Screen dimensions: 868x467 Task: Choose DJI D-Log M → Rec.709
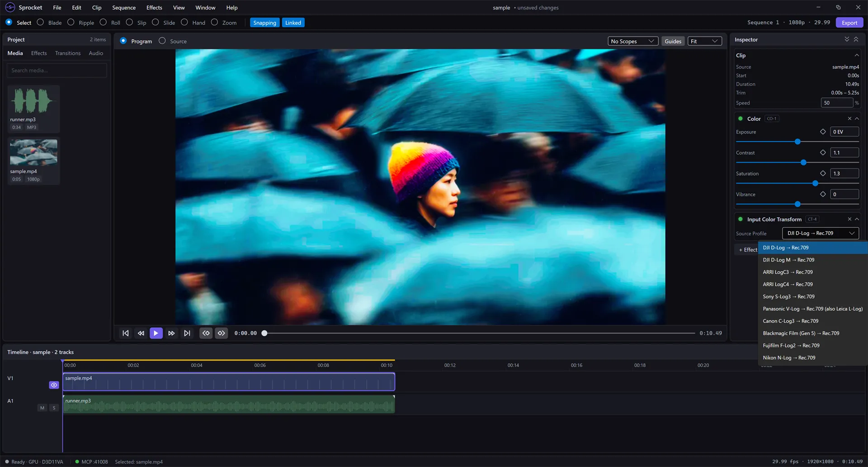pos(813,260)
